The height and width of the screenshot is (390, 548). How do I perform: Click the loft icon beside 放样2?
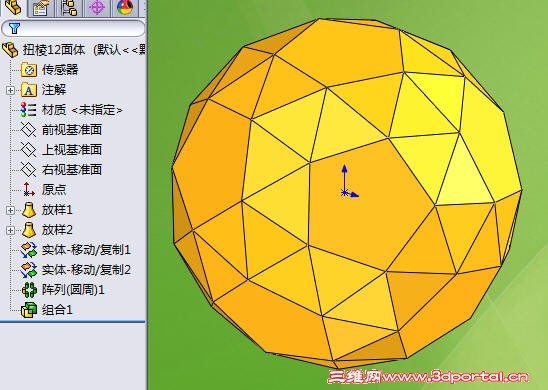click(x=29, y=230)
